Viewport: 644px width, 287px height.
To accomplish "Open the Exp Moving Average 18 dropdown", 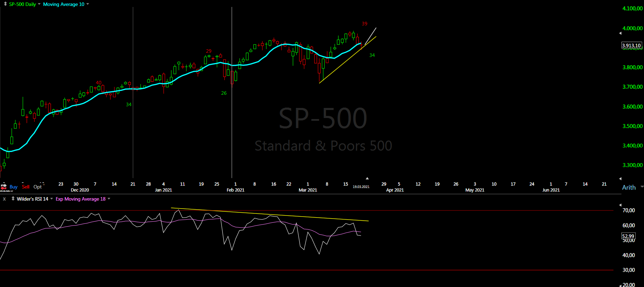I will (109, 199).
